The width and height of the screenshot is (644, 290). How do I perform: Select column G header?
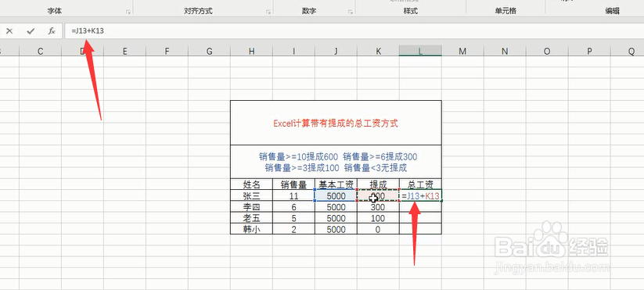click(x=209, y=51)
